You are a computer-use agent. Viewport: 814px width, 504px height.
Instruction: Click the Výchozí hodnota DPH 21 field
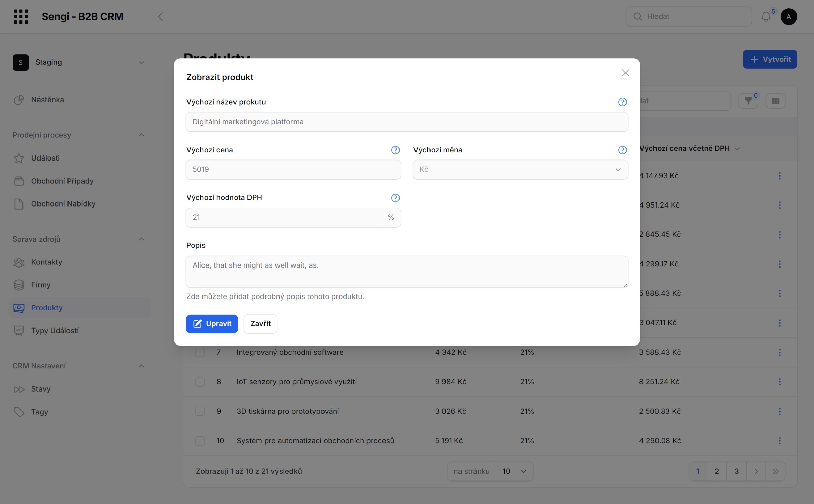pos(283,217)
